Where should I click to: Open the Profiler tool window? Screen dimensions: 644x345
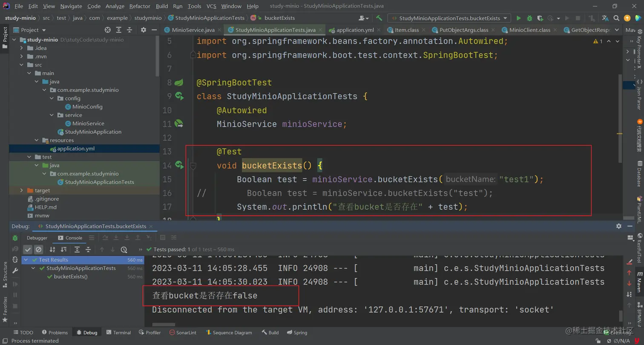coord(149,333)
